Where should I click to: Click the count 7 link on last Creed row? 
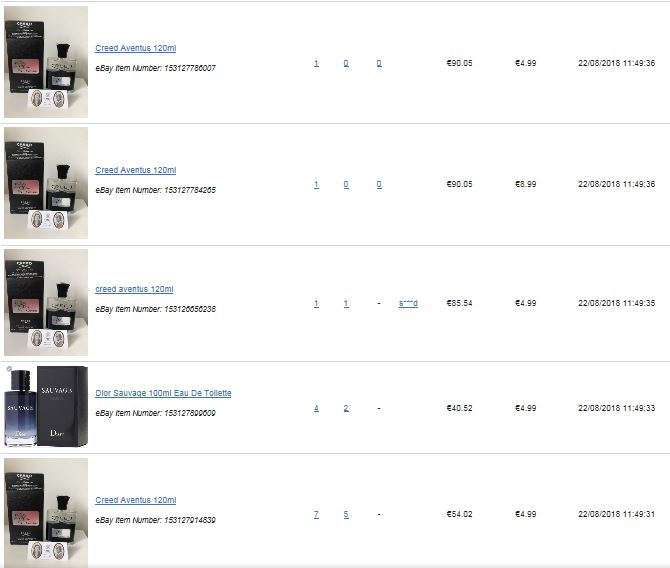point(316,514)
